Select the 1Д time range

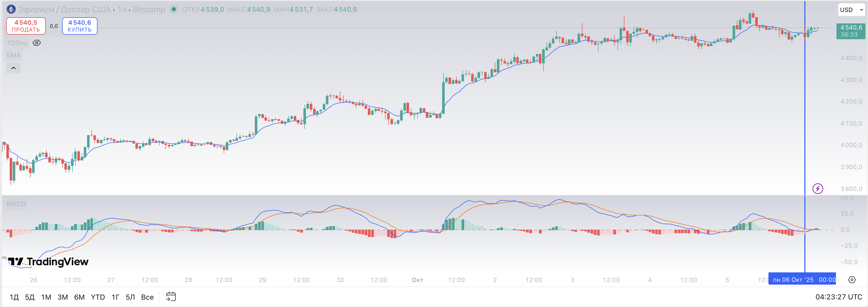pos(14,297)
